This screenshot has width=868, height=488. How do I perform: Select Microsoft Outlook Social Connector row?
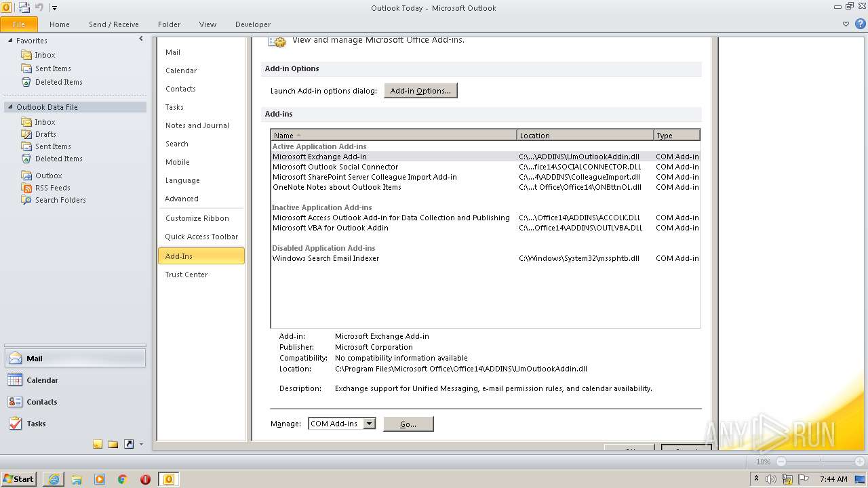(x=486, y=167)
